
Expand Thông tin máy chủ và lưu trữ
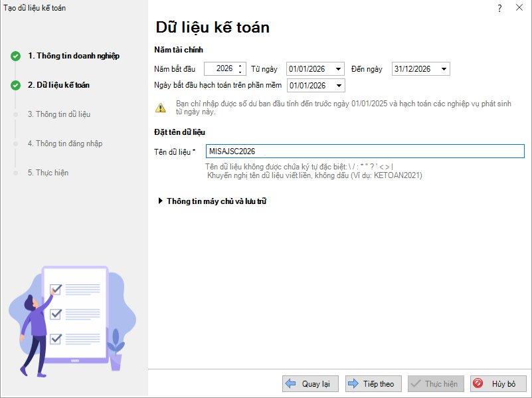(160, 201)
